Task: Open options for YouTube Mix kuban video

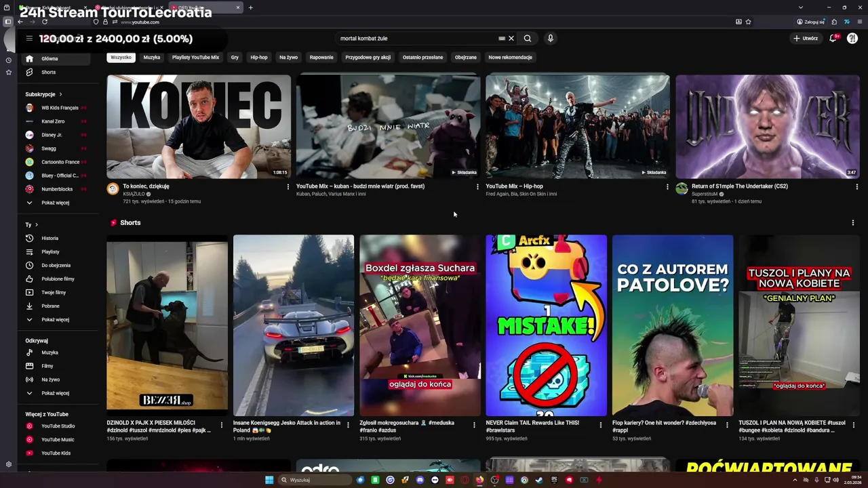Action: [x=477, y=186]
